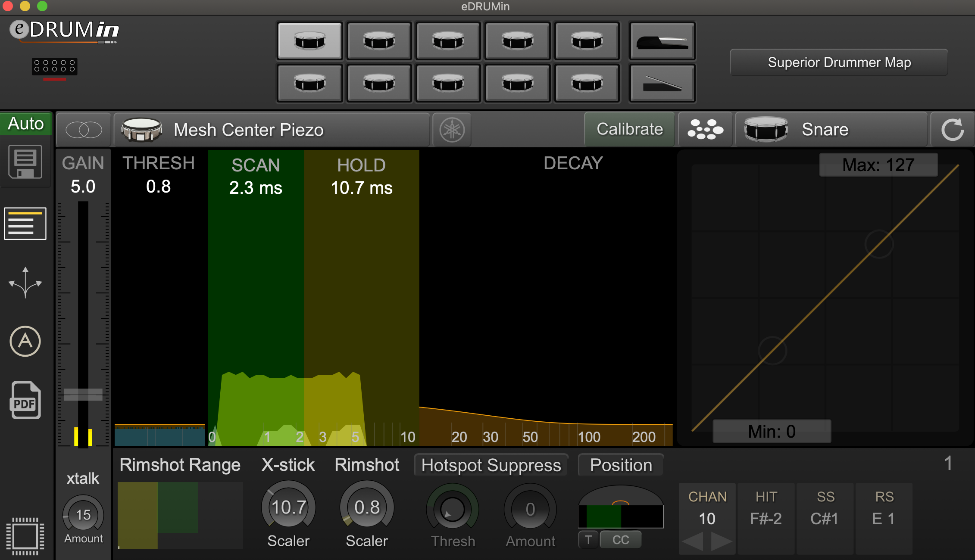Open the Snare instrument dropdown

(831, 130)
